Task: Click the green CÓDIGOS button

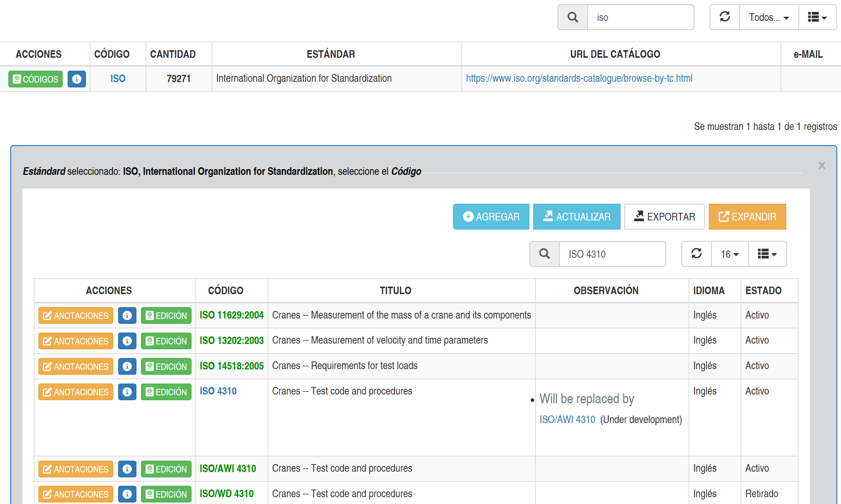Action: click(x=36, y=79)
